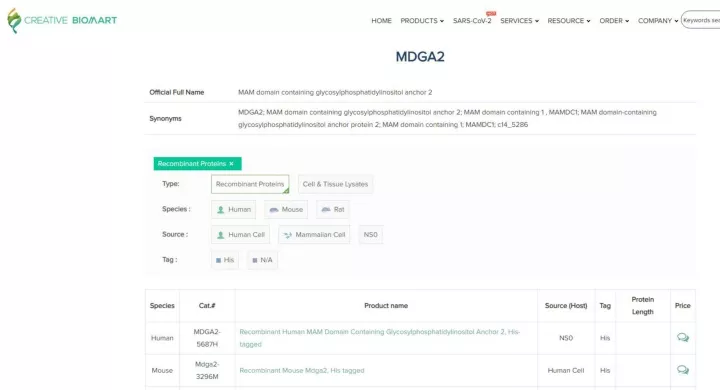Filter by His tag
The width and height of the screenshot is (720, 390).
click(x=225, y=260)
